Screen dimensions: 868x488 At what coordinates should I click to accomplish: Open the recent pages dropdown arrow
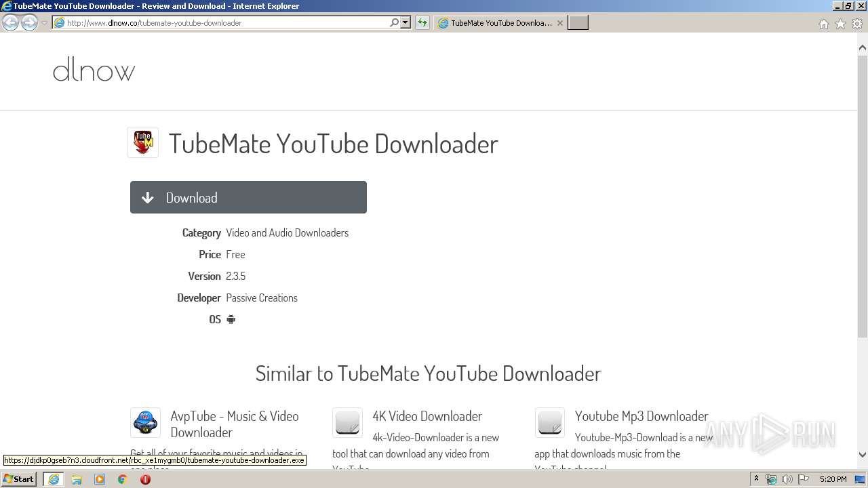44,23
